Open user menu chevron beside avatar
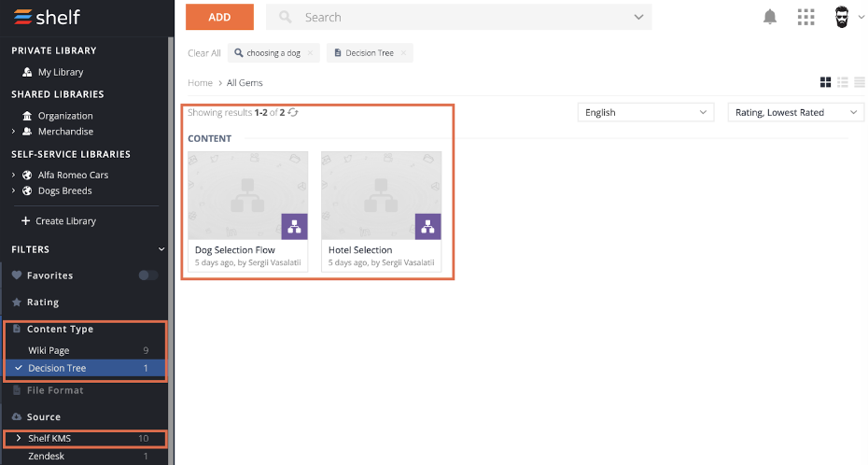 [861, 17]
